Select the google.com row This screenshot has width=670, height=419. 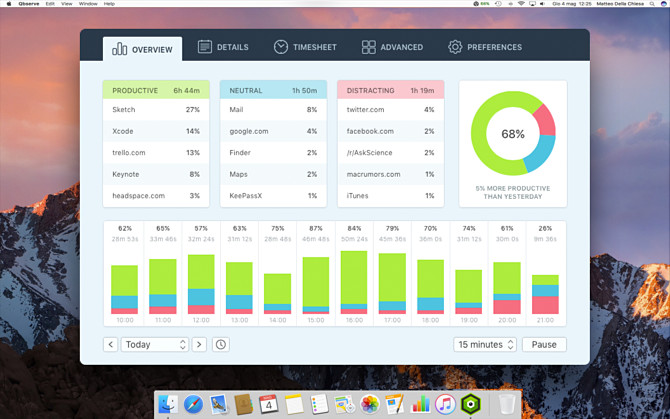(273, 131)
